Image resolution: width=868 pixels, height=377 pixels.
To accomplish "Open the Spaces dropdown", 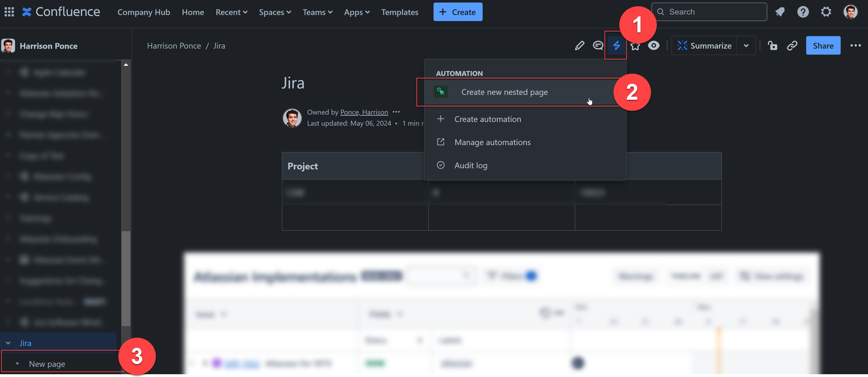I will click(275, 12).
